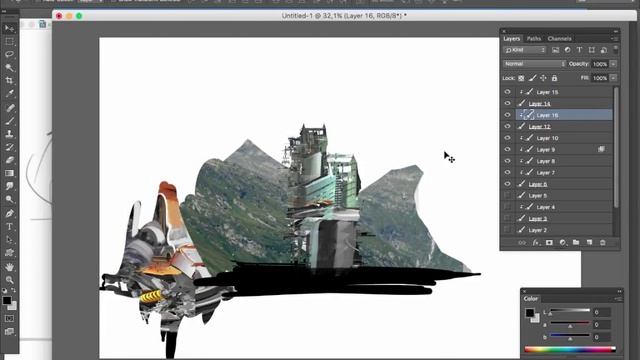This screenshot has width=640, height=360.
Task: Select the Hand tool
Action: click(9, 267)
